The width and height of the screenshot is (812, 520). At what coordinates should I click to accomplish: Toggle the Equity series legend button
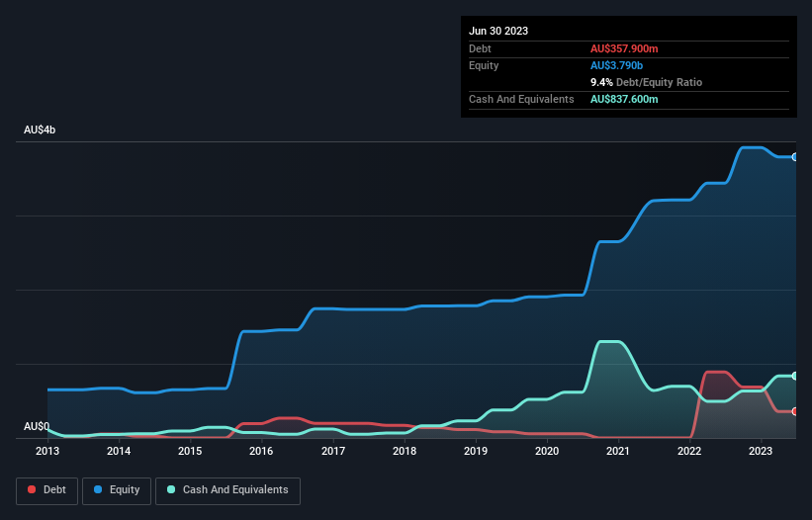[117, 490]
